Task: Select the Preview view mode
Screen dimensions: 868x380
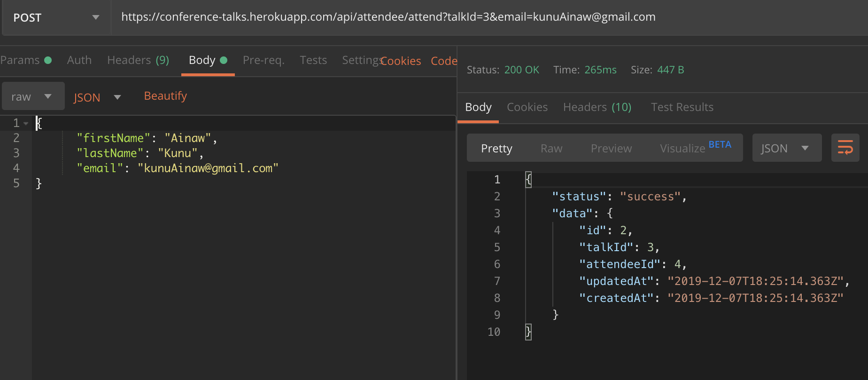Action: coord(611,149)
